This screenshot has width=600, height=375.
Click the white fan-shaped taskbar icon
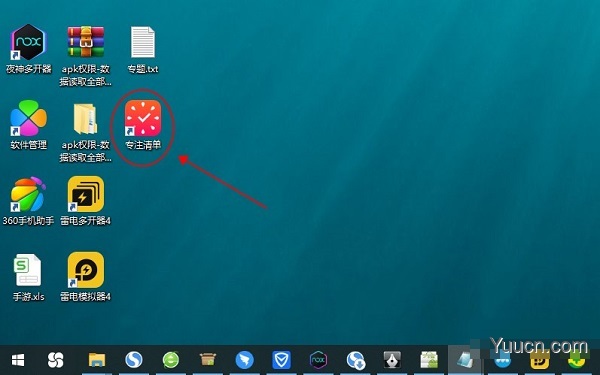click(x=55, y=360)
